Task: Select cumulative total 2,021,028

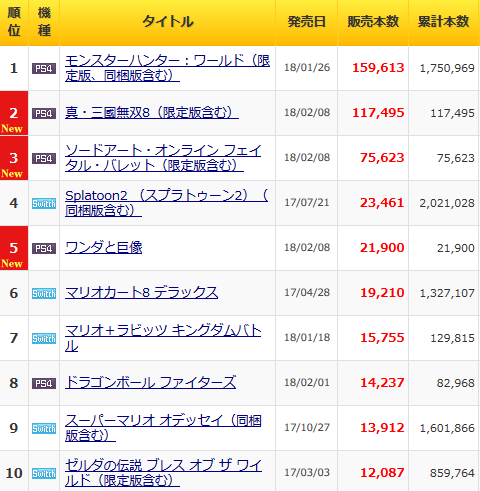Action: coord(447,203)
